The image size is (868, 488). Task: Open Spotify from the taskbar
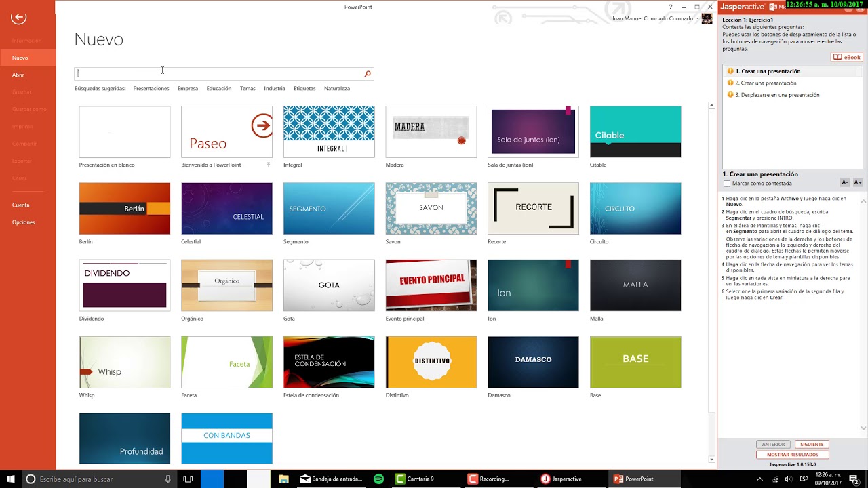378,479
